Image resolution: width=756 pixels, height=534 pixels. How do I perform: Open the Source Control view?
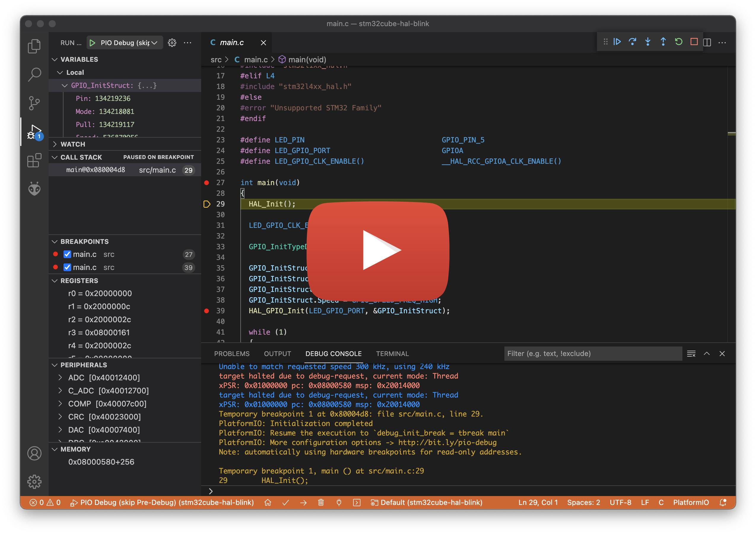[34, 103]
